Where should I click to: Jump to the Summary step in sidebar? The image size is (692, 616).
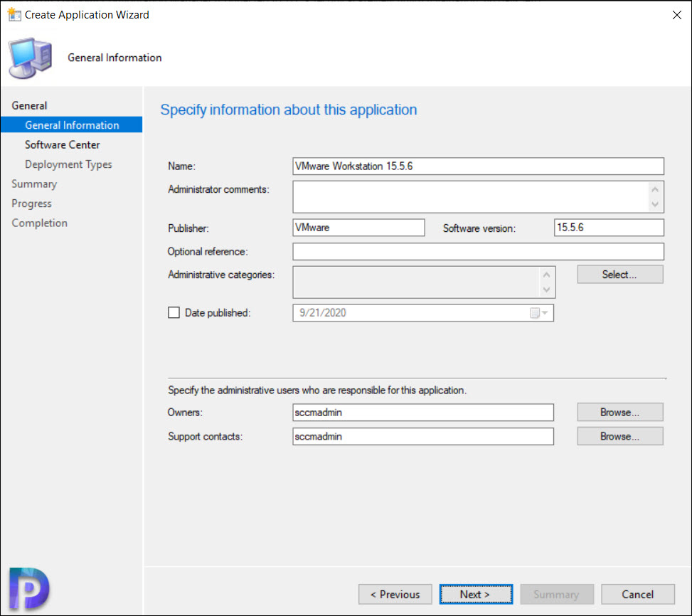click(x=34, y=184)
